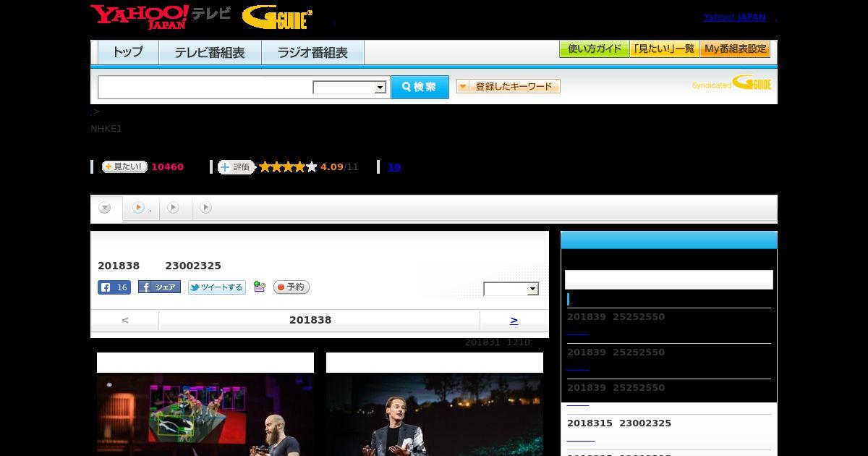Select the tab with orange play icon

[141, 208]
